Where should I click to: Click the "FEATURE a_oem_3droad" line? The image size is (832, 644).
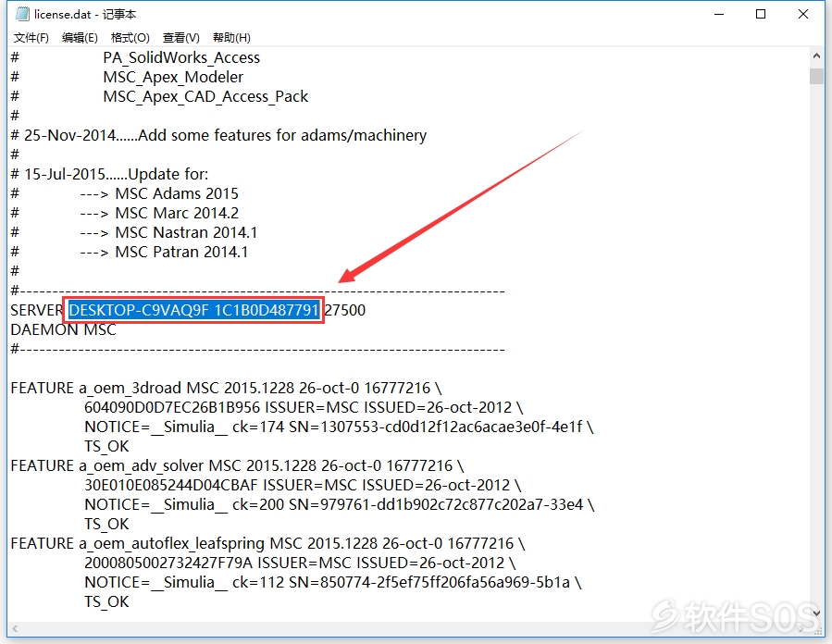coord(226,389)
